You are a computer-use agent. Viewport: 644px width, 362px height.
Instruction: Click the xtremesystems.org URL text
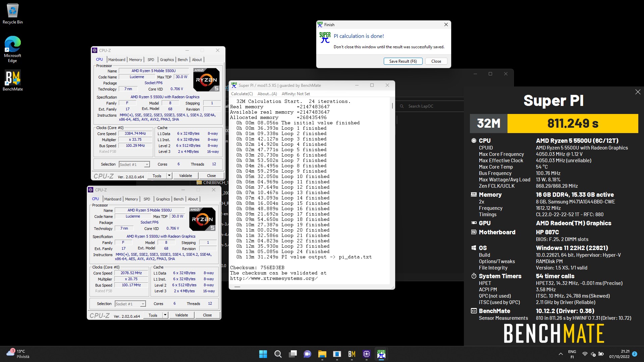coord(274,279)
